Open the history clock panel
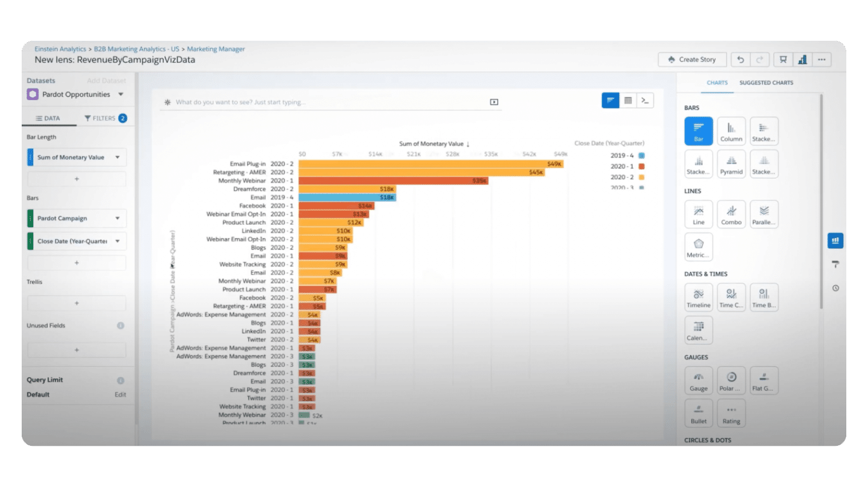Viewport: 868px width, 488px height. (x=835, y=288)
